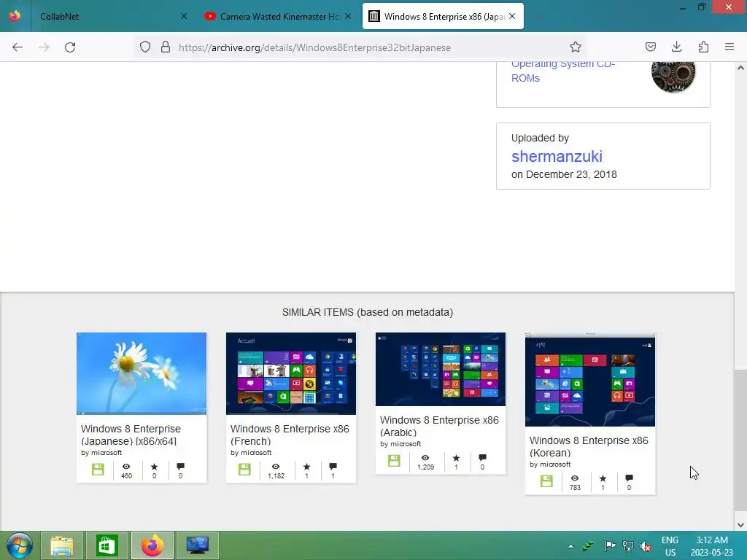Open the French edition thumbnail
The image size is (747, 560).
pyautogui.click(x=291, y=373)
